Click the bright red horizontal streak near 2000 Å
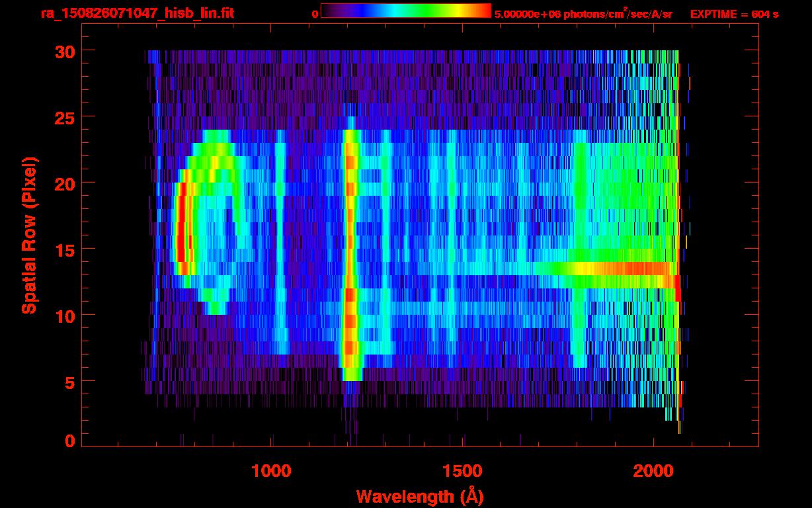The width and height of the screenshot is (812, 508). pyautogui.click(x=625, y=269)
